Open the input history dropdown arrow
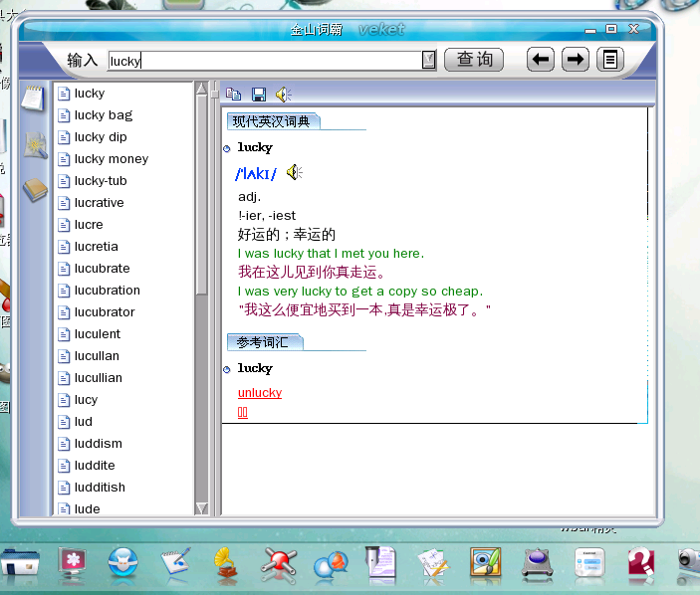Screen dimensions: 700x595 (428, 60)
